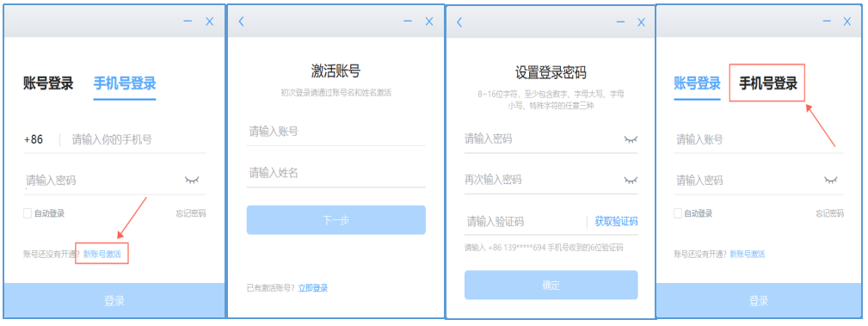The height and width of the screenshot is (326, 868).
Task: Focus 请输入账号 field in 激活账号 window
Action: 336,132
